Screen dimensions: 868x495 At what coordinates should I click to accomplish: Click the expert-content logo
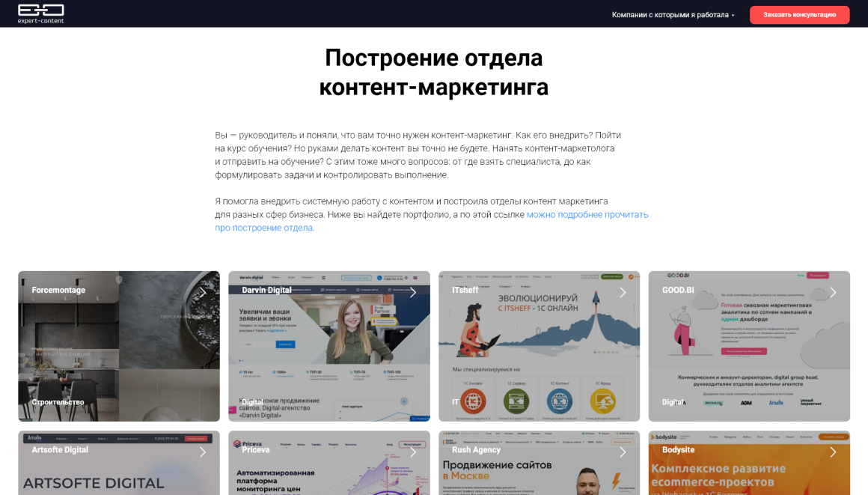click(40, 14)
